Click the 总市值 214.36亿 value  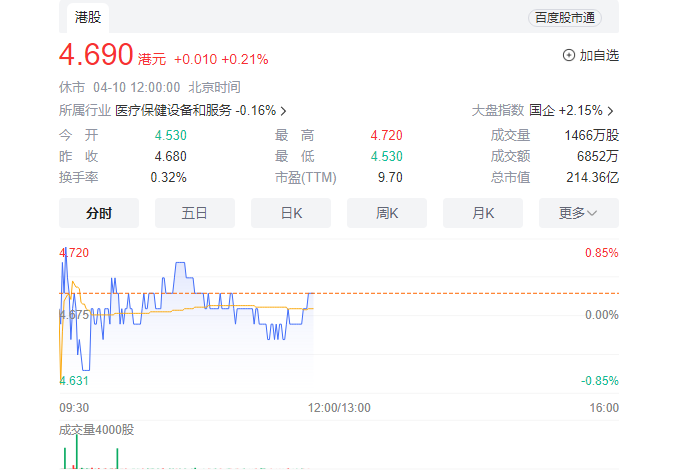pyautogui.click(x=598, y=177)
